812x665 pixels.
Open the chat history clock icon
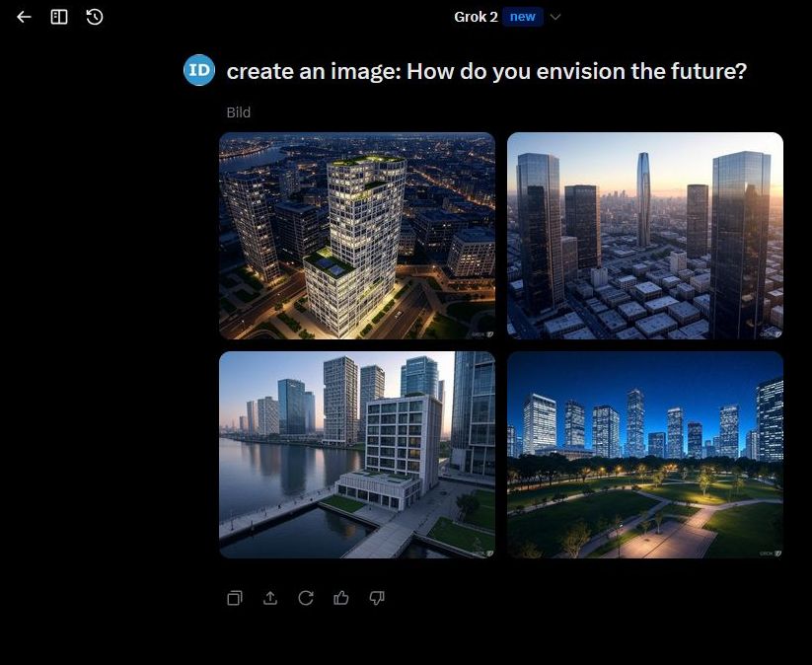(95, 17)
